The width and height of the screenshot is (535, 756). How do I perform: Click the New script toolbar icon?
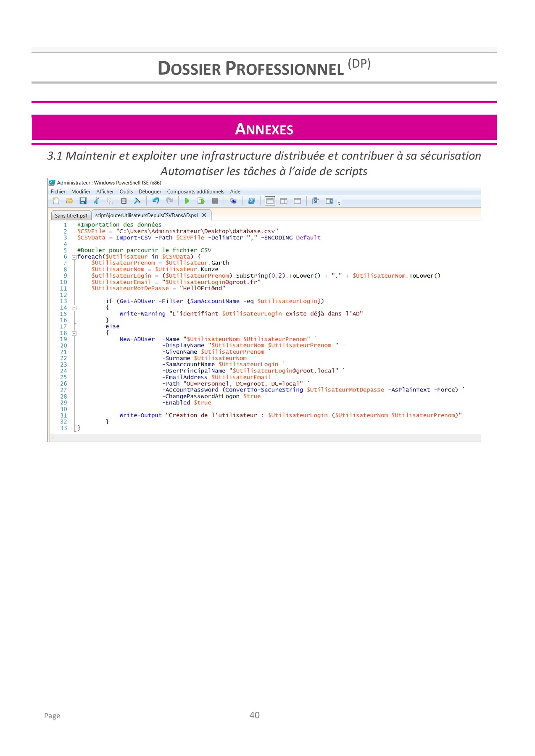point(56,201)
